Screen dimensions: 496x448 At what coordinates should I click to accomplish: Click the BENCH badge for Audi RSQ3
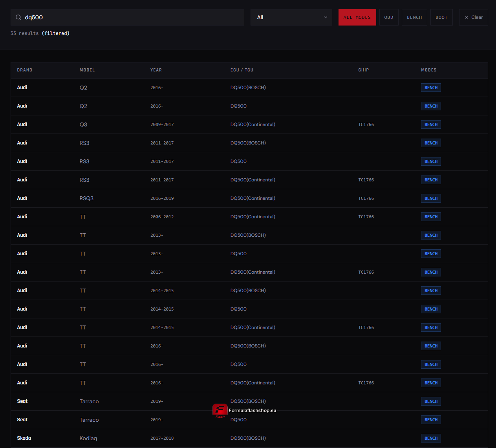pos(431,198)
